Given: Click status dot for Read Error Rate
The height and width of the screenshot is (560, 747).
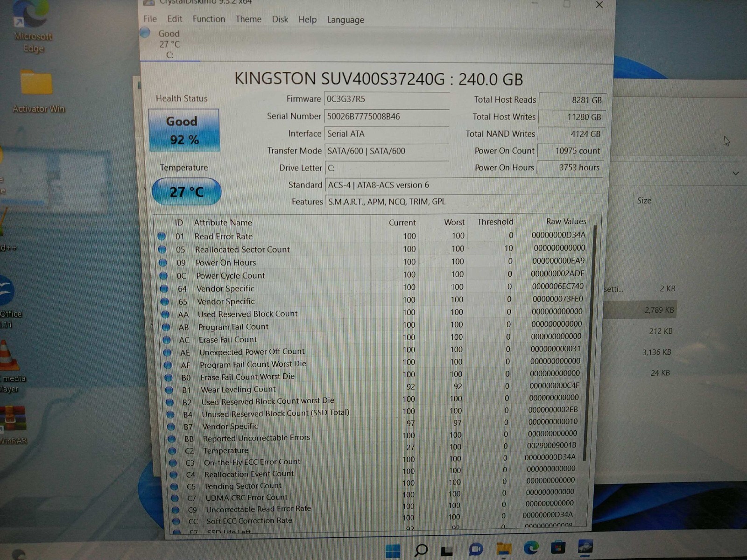Looking at the screenshot, I should coord(162,237).
